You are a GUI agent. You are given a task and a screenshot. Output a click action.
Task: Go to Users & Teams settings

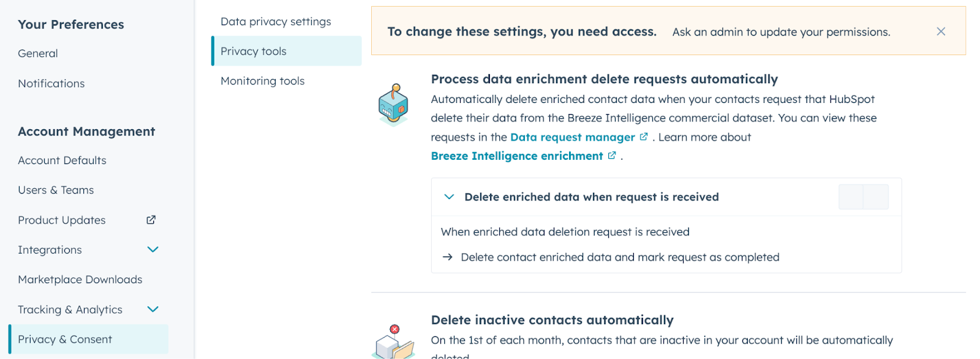click(x=56, y=190)
